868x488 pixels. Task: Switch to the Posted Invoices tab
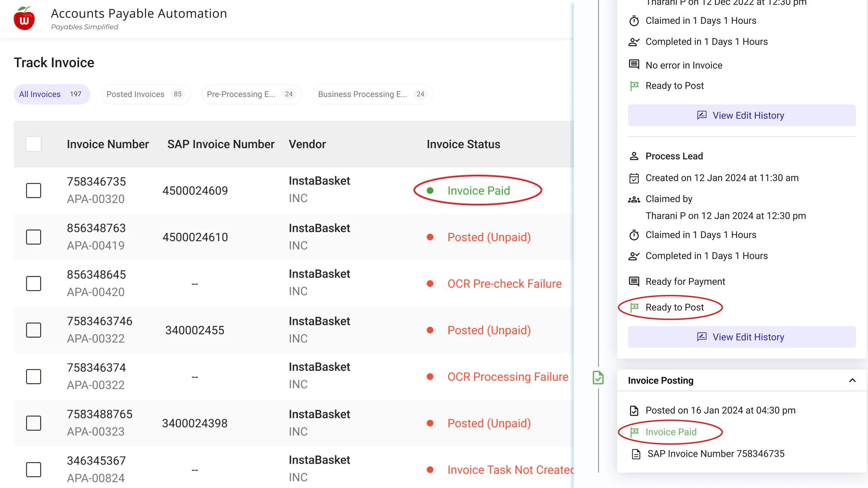(x=145, y=94)
